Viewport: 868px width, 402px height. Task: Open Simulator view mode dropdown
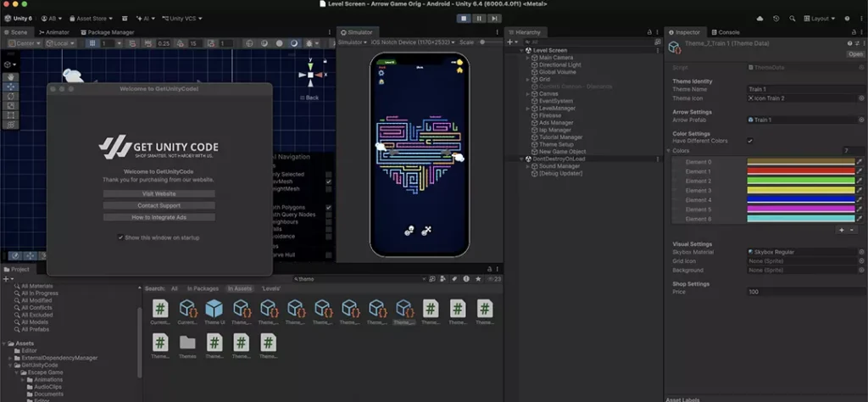point(351,42)
